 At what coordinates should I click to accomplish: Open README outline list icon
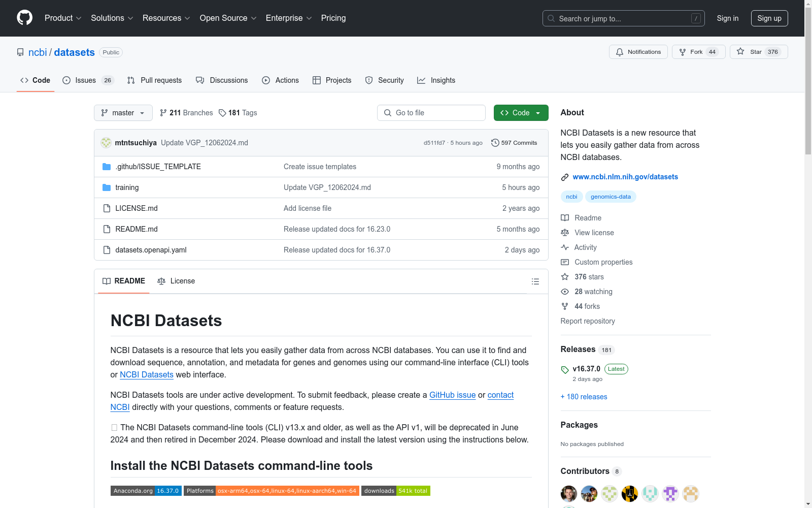click(535, 281)
